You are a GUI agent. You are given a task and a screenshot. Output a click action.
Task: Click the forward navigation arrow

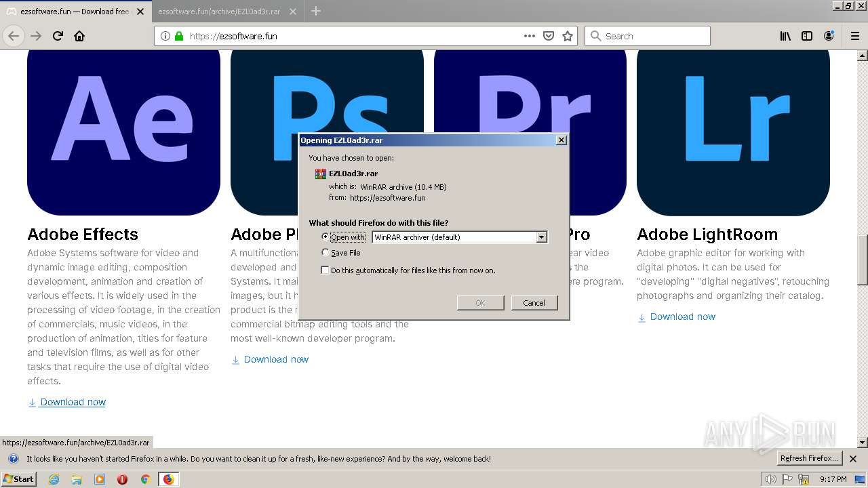pyautogui.click(x=36, y=36)
